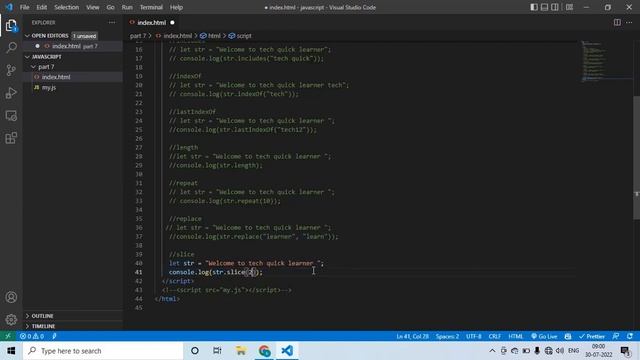This screenshot has width=640, height=360.
Task: Toggle the primary side bar layout icon
Action: pos(534,7)
